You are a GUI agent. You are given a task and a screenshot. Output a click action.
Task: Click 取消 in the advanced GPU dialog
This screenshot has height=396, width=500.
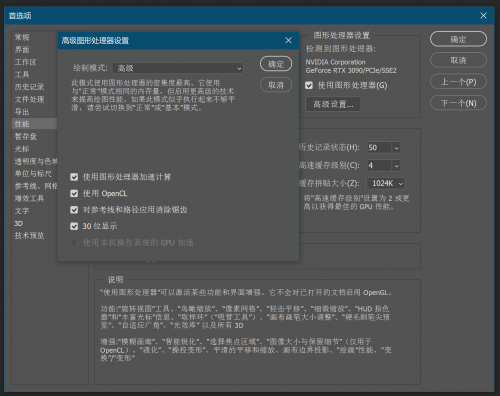276,85
